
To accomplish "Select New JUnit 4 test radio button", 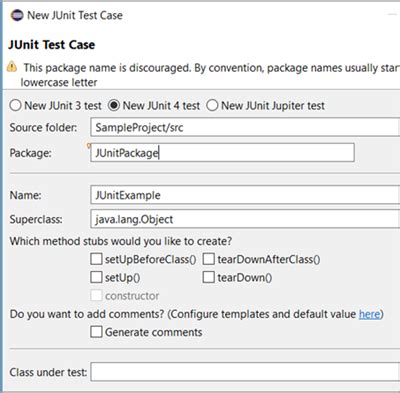I will pyautogui.click(x=114, y=106).
